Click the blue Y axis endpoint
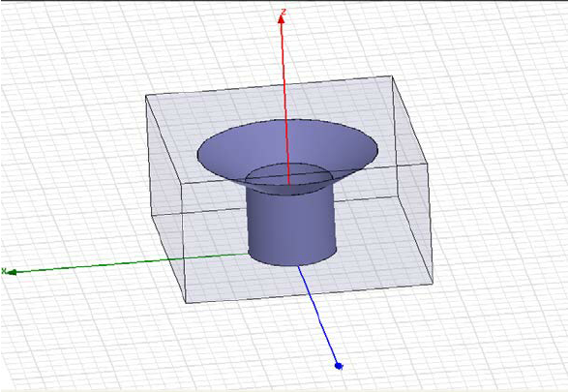The width and height of the screenshot is (568, 392). (x=339, y=366)
